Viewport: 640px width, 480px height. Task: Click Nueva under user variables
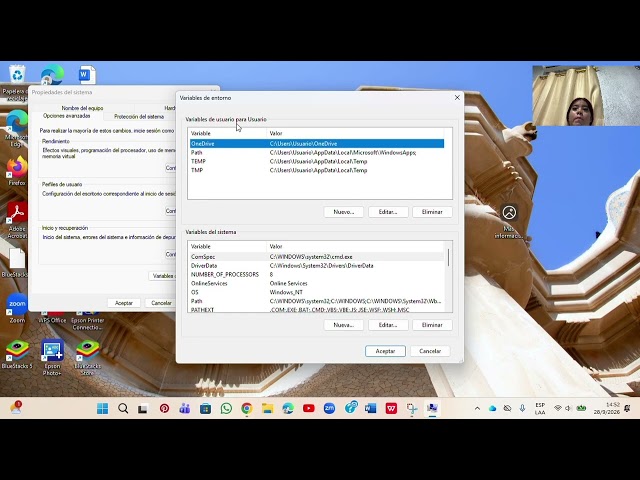pos(344,212)
